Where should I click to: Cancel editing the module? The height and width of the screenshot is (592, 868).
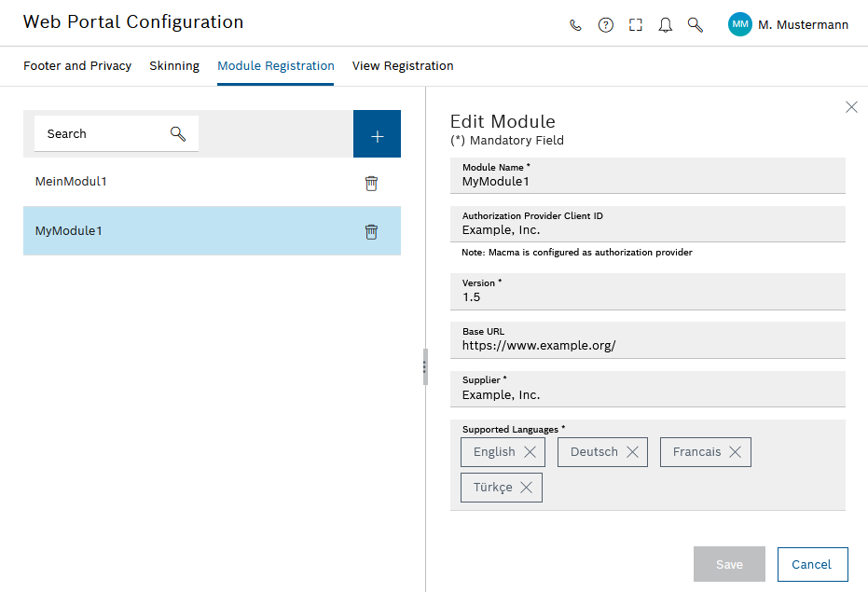(x=812, y=564)
